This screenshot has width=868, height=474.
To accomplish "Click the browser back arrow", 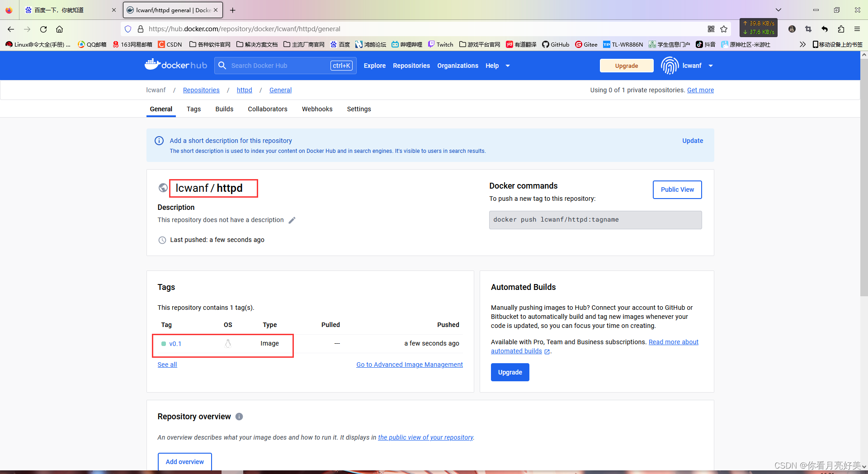I will click(11, 29).
